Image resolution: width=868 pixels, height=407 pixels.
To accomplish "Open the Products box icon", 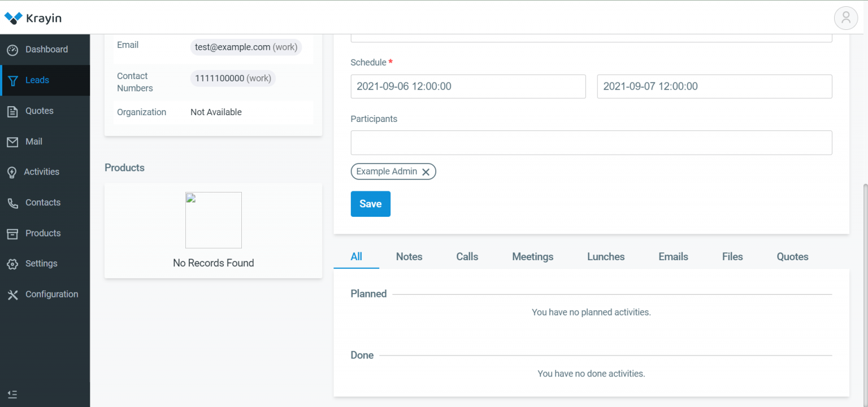I will (x=12, y=234).
